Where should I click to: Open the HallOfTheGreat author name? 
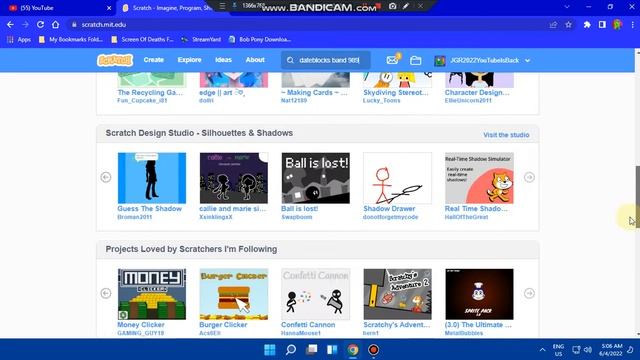466,217
